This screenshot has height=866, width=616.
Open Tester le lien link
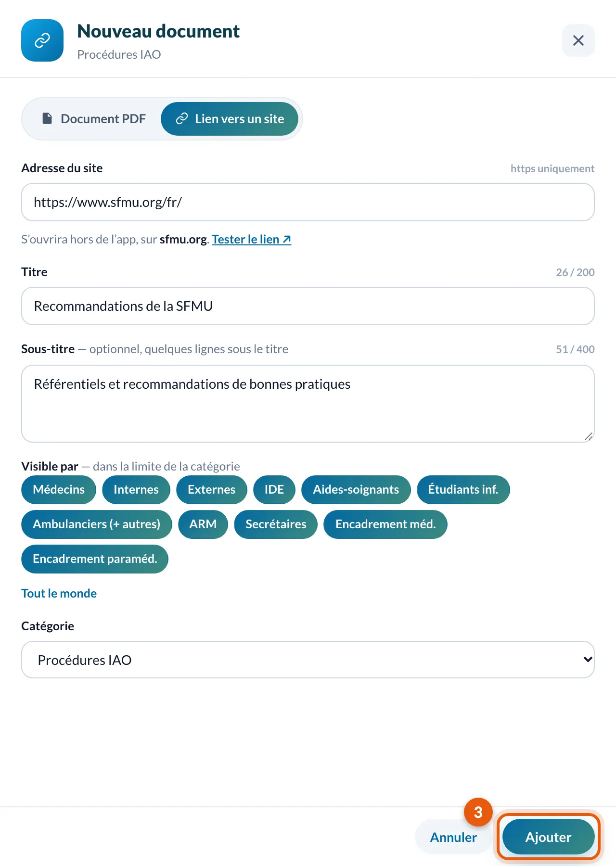tap(251, 239)
